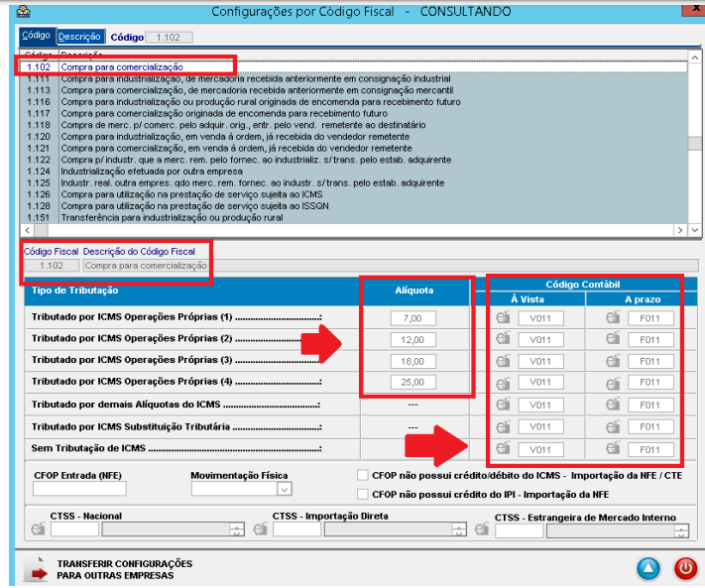The width and height of the screenshot is (705, 588).
Task: Select row 1.121 in the code list
Action: pos(353,149)
